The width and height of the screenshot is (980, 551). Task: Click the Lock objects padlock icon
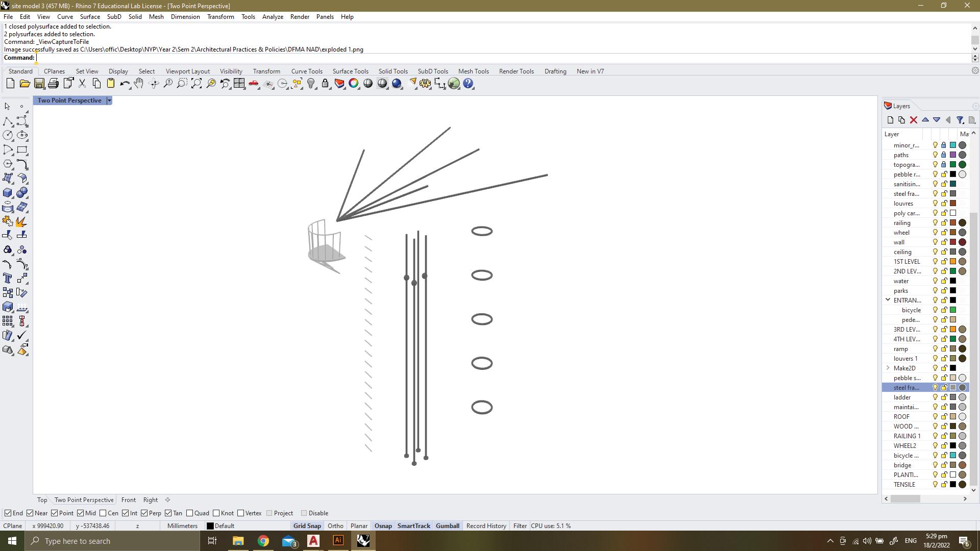(x=325, y=84)
